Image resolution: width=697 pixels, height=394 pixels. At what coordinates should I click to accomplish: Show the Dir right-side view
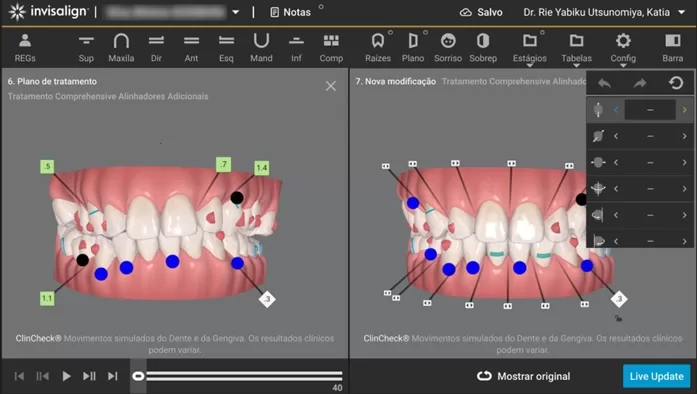pyautogui.click(x=156, y=48)
